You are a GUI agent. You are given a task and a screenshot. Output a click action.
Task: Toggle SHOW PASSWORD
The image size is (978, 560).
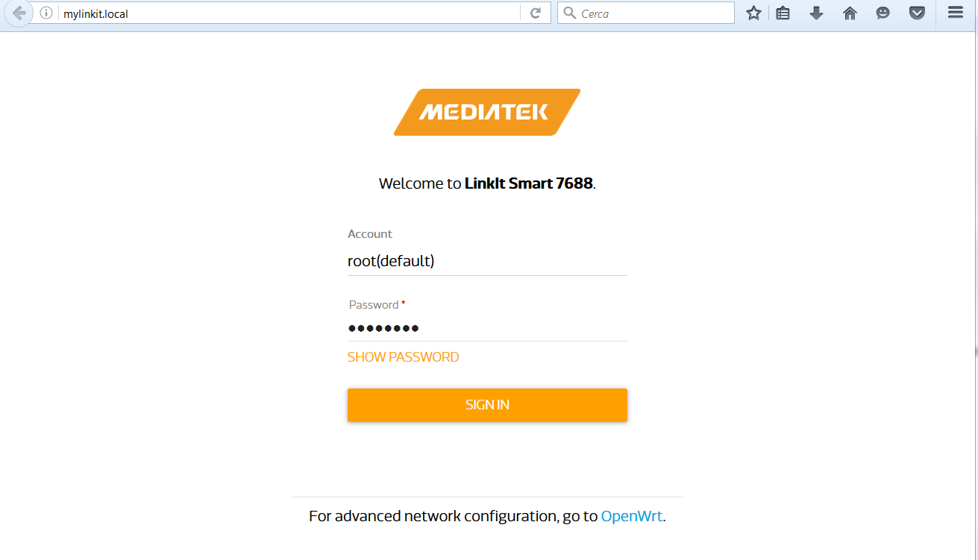click(403, 357)
